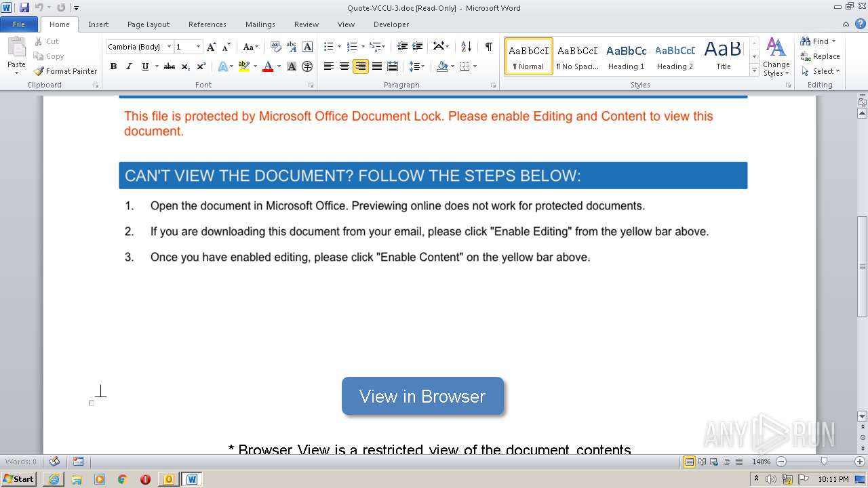Click the Copy button
868x488 pixels.
[x=49, y=56]
